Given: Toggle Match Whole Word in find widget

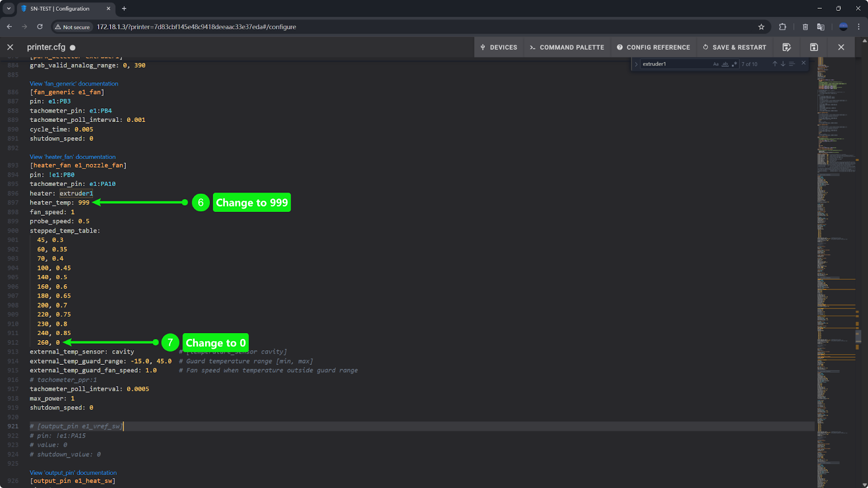Looking at the screenshot, I should (x=725, y=64).
